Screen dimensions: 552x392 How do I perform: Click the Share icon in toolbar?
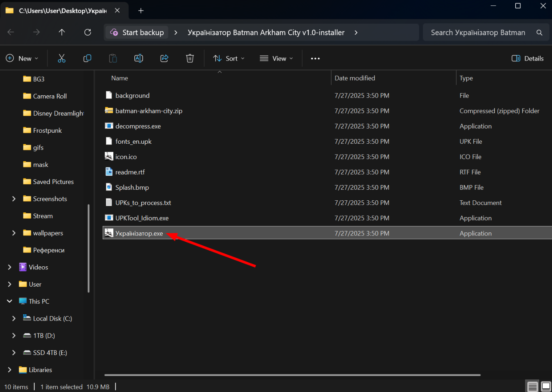click(164, 58)
